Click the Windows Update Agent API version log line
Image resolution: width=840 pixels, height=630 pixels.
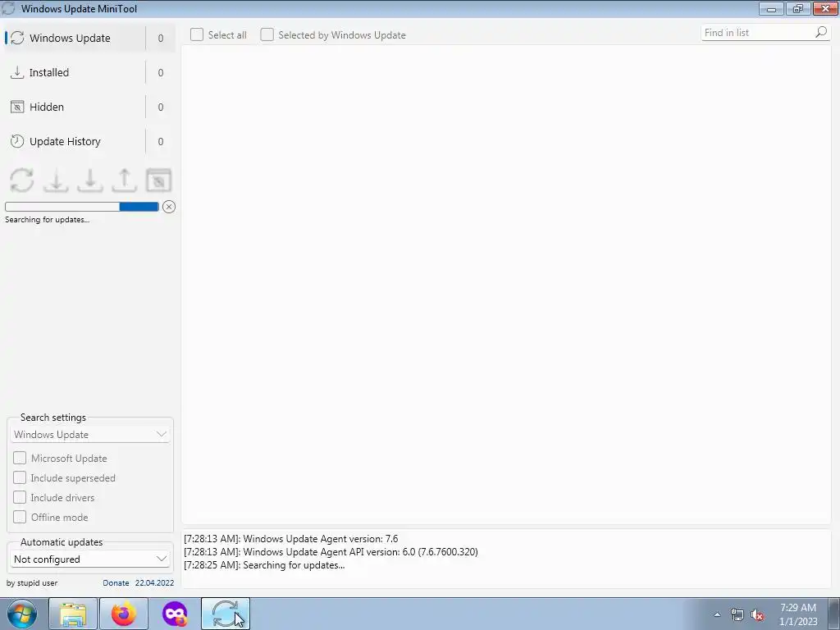coord(331,552)
